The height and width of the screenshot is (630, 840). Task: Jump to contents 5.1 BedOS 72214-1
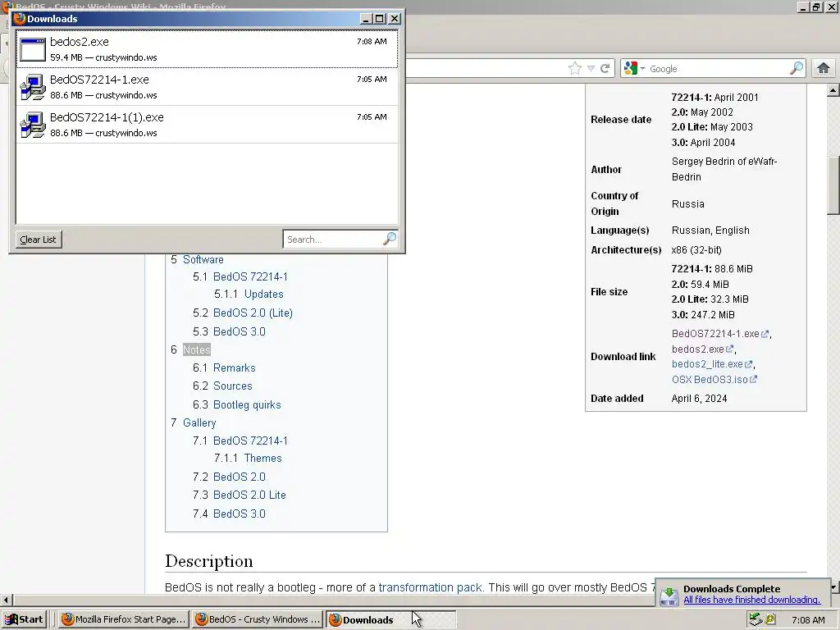pyautogui.click(x=250, y=277)
